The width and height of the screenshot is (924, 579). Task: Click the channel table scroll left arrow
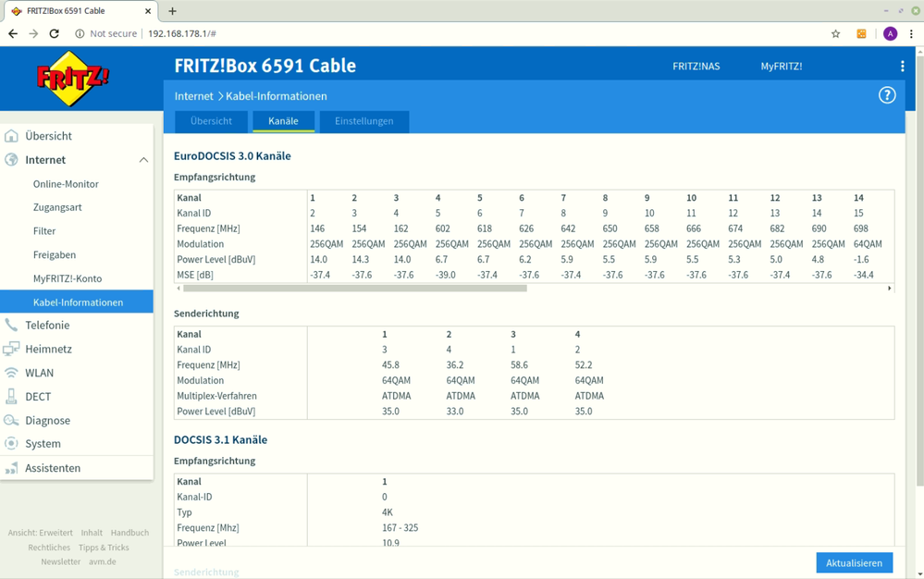179,288
